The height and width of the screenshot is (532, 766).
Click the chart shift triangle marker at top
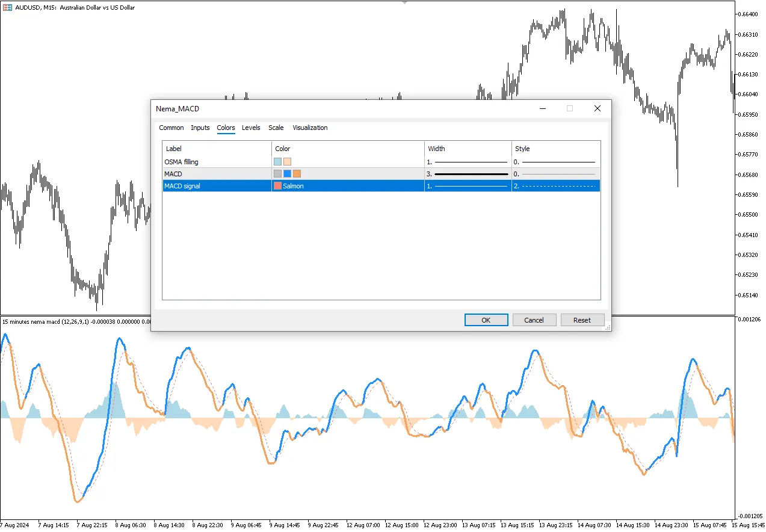[x=404, y=2]
